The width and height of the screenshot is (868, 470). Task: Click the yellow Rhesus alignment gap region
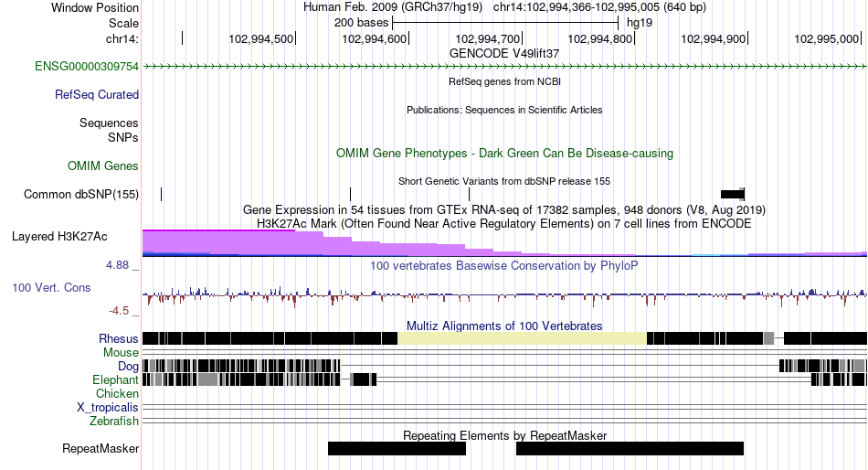[x=522, y=338]
